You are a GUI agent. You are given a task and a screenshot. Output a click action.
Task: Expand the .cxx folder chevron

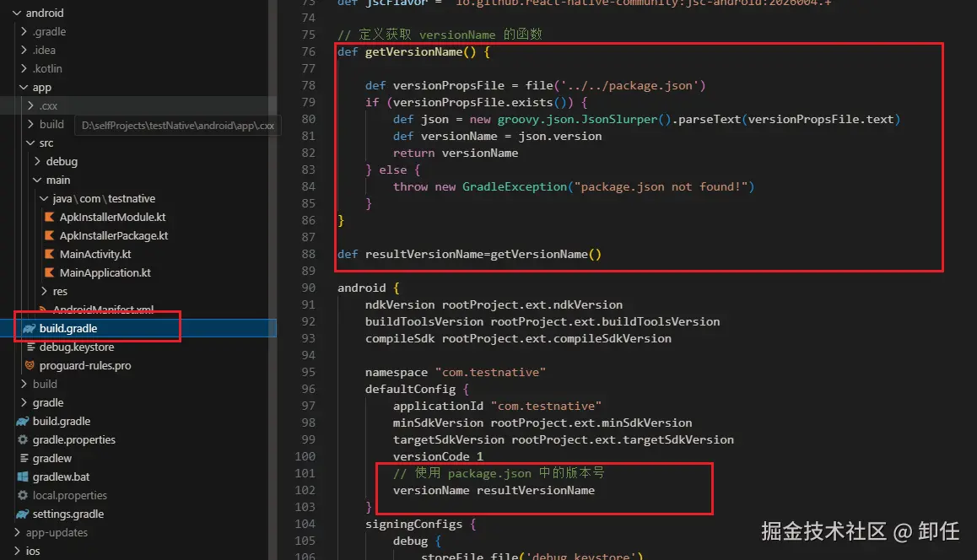(30, 106)
